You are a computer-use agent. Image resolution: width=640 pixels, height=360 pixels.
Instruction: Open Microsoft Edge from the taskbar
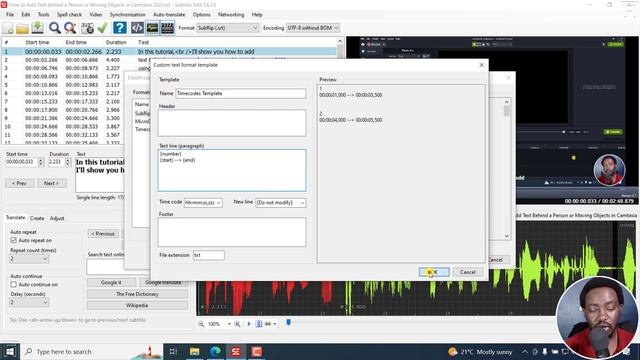coord(215,351)
